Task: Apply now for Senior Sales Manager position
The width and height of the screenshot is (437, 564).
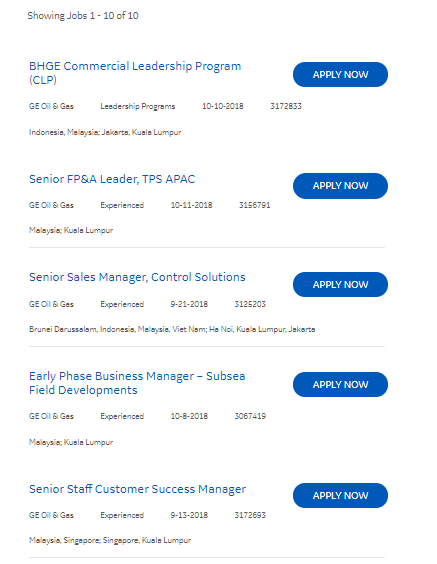Action: (x=340, y=285)
